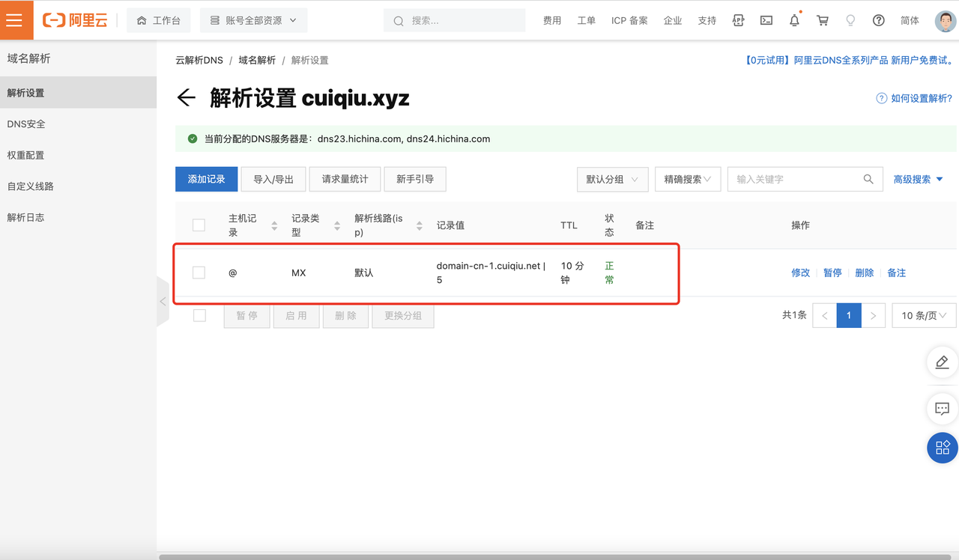Click the IP tool icon in header
Screen dimensions: 959x560
click(x=738, y=21)
